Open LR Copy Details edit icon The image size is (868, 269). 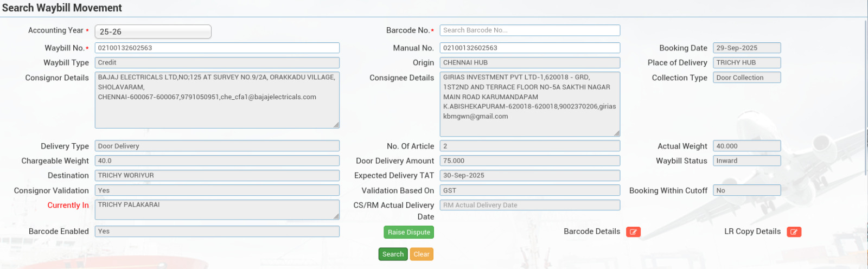(x=794, y=232)
